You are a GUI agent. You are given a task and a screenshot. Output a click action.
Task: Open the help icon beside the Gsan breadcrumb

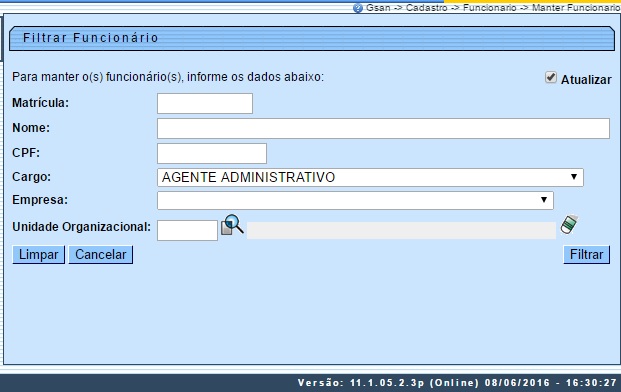pos(358,8)
